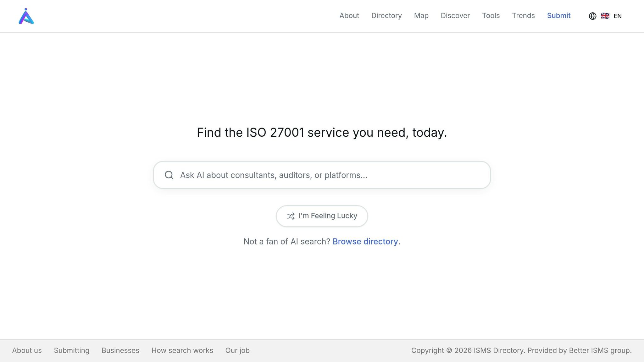This screenshot has width=644, height=362.
Task: Click the magnifying glass search icon
Action: point(169,175)
